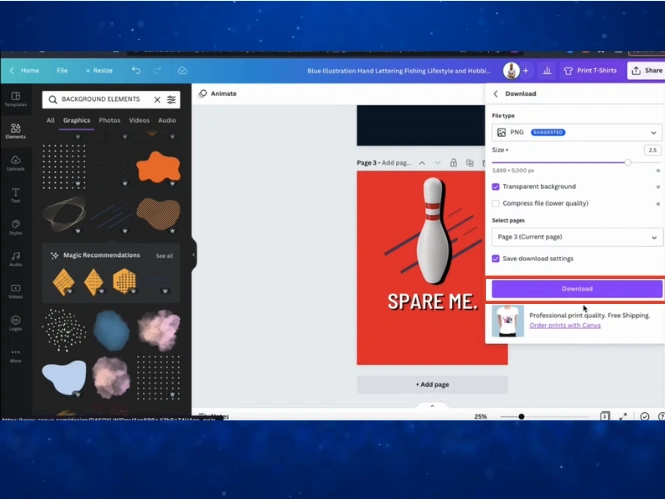Screen dimensions: 665x499
Task: Open the Templates panel in sidebar
Action: pos(15,98)
